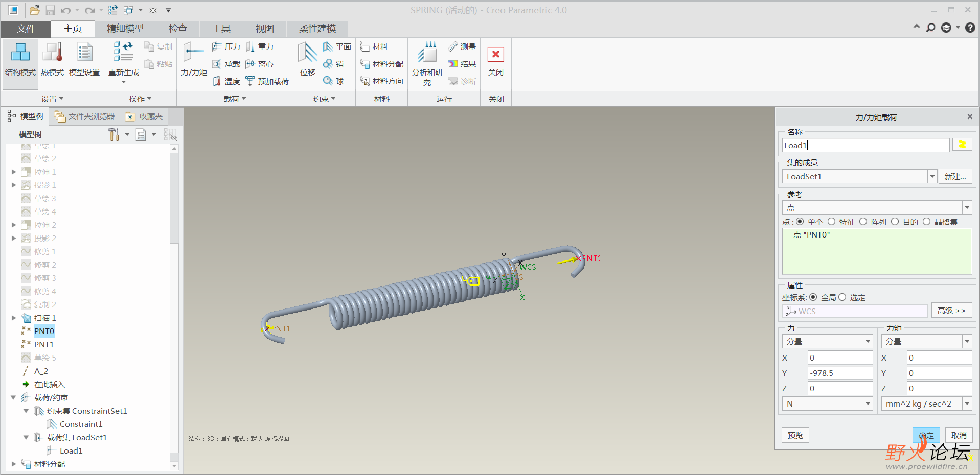
Task: Select the 预加载荷 preload tool
Action: click(x=267, y=81)
